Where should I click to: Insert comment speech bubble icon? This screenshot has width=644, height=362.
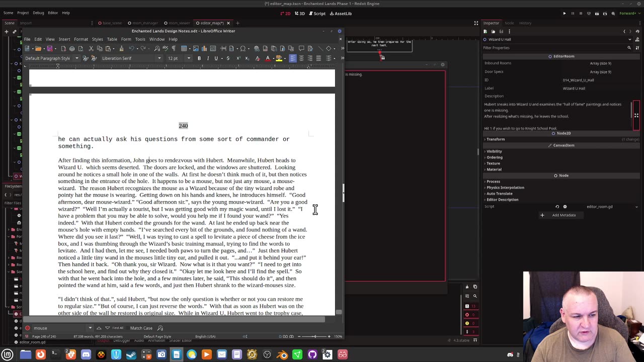click(x=301, y=48)
